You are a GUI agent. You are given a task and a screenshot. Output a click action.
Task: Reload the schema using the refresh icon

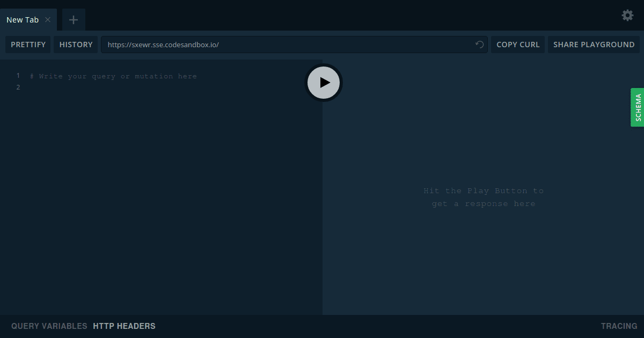[x=479, y=45]
